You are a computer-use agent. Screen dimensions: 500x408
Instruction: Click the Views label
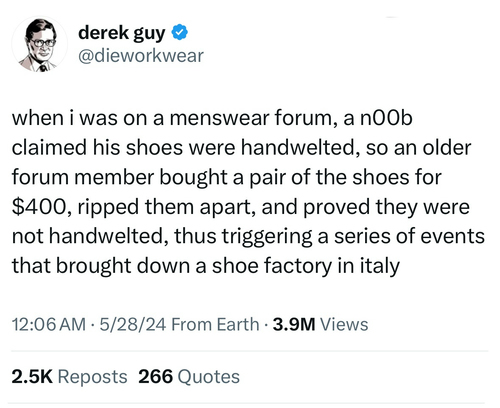(344, 324)
